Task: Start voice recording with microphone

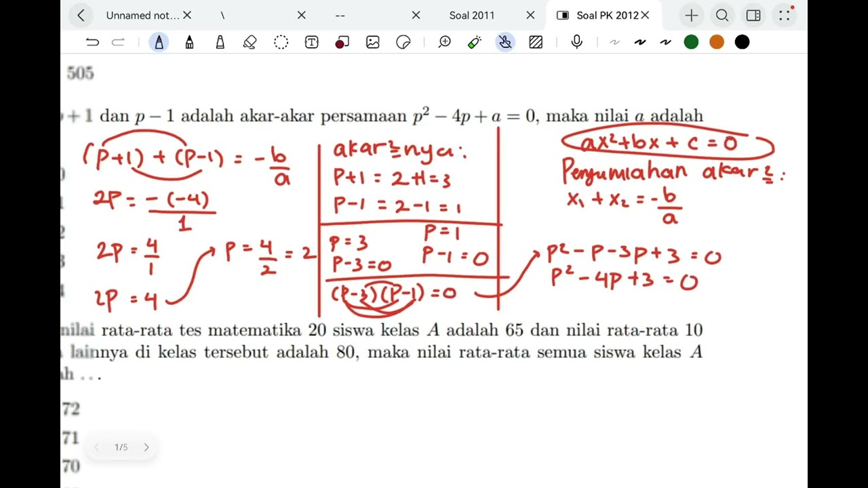Action: coord(576,42)
